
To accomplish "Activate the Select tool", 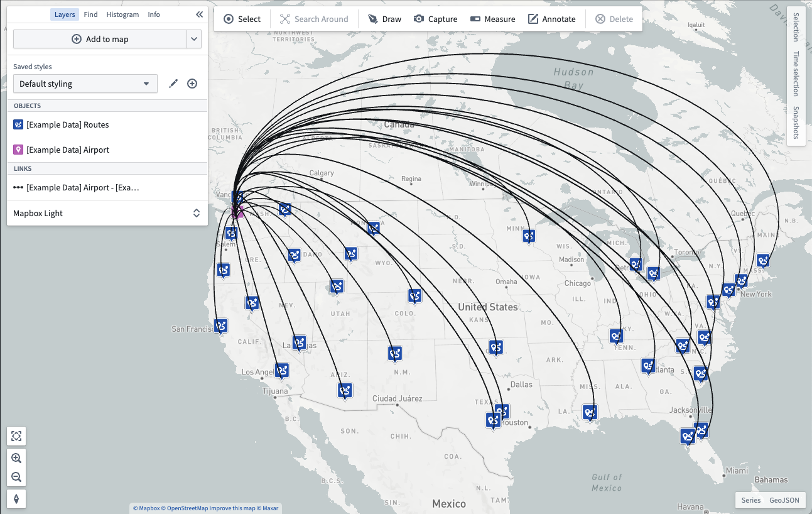I will [242, 19].
